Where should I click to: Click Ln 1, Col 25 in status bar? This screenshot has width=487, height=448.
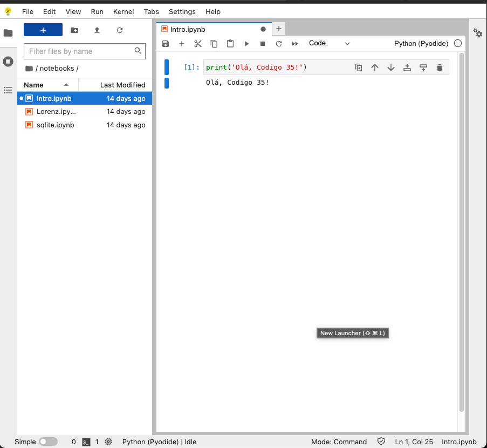pyautogui.click(x=414, y=442)
